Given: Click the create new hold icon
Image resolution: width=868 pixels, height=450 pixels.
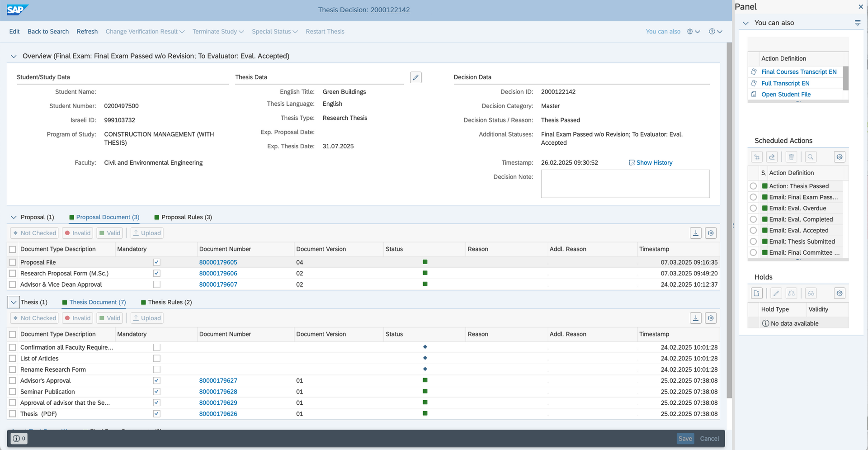Looking at the screenshot, I should (757, 293).
